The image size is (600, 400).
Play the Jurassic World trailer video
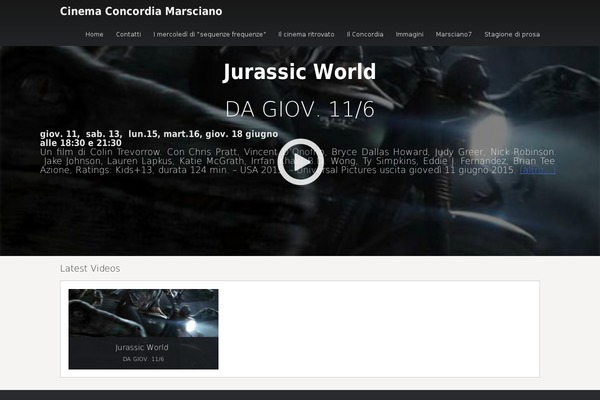click(300, 162)
